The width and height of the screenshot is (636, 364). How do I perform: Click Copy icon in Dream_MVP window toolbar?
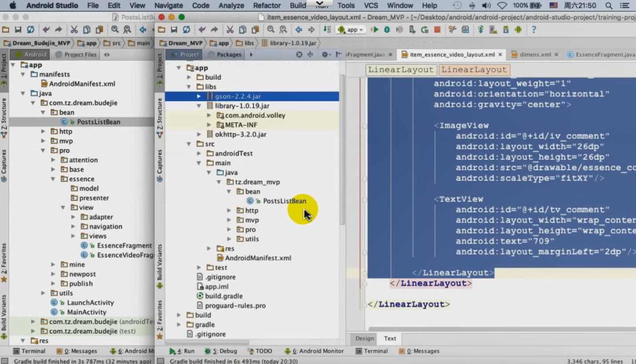click(242, 30)
